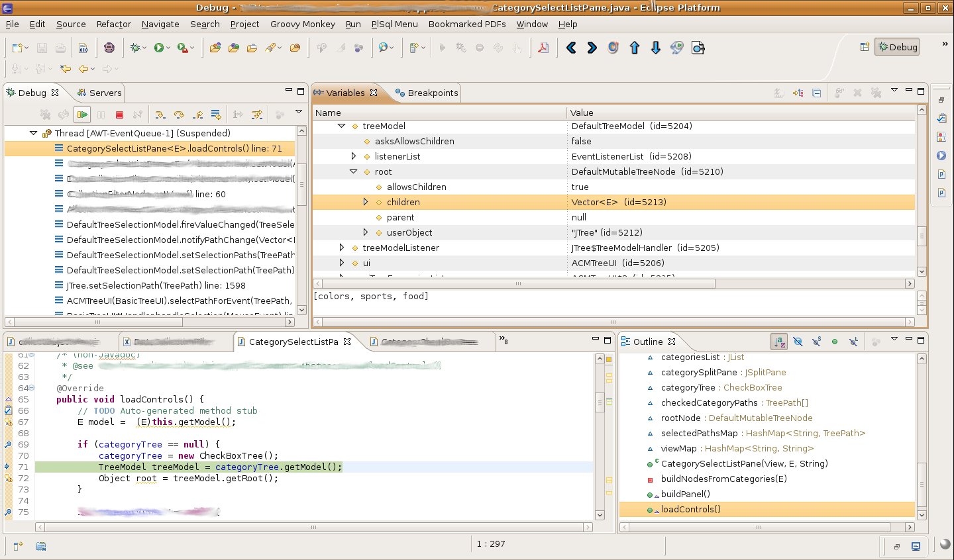The image size is (954, 560).
Task: Expand the userObject variable
Action: 366,232
